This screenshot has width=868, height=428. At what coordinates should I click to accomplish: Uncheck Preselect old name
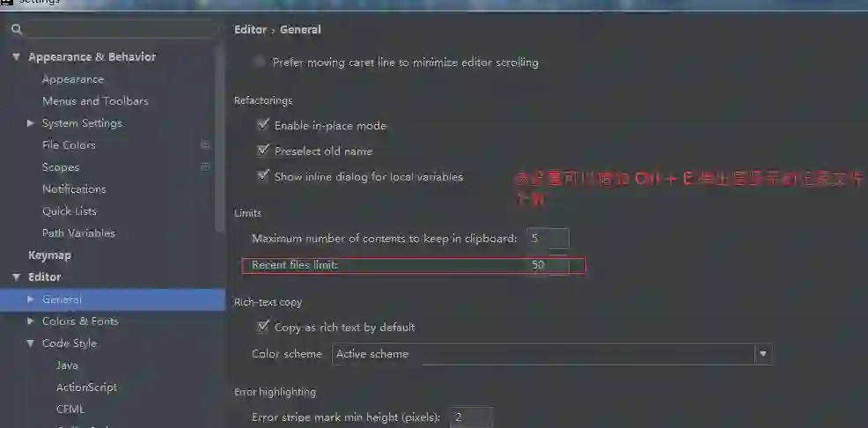point(263,151)
